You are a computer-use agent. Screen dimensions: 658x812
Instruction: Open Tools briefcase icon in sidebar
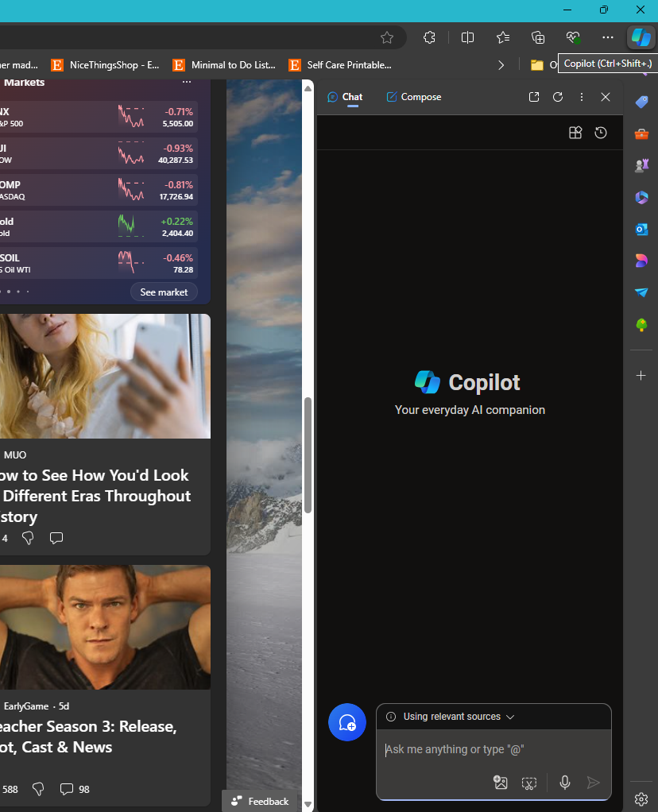pos(641,133)
